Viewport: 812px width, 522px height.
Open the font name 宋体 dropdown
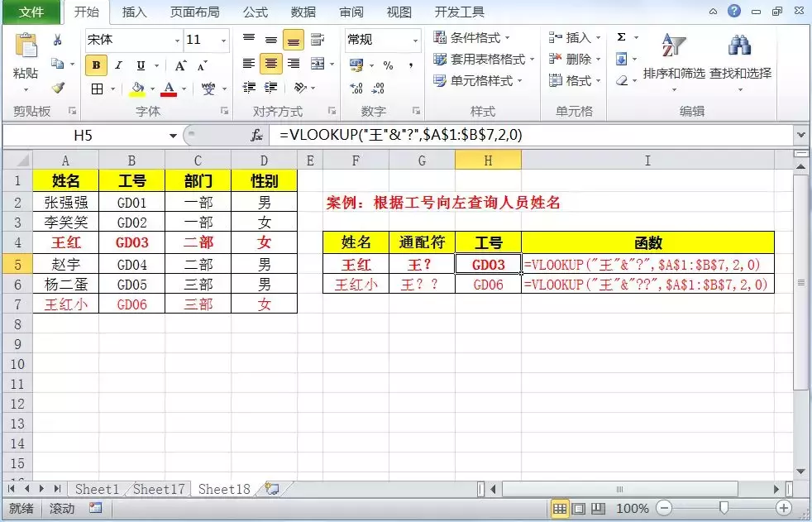[x=177, y=41]
